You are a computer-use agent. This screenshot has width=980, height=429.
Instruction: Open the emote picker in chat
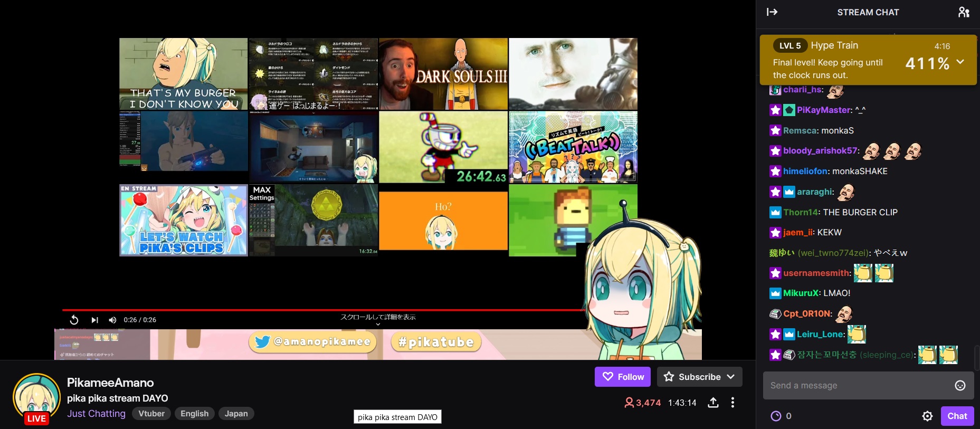point(960,386)
